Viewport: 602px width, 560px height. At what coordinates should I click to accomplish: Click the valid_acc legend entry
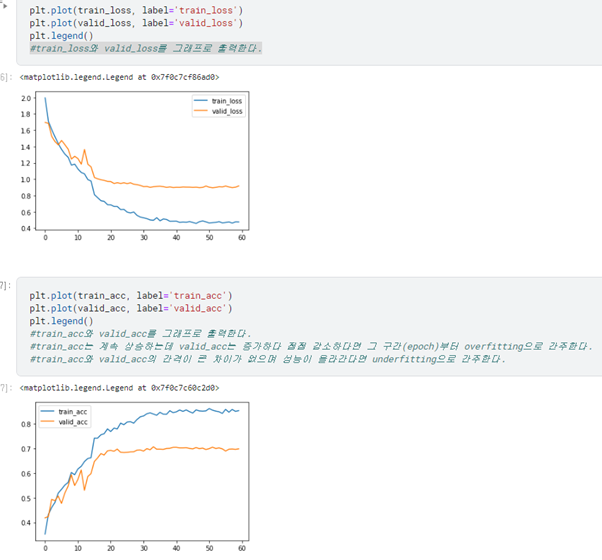tap(64, 422)
